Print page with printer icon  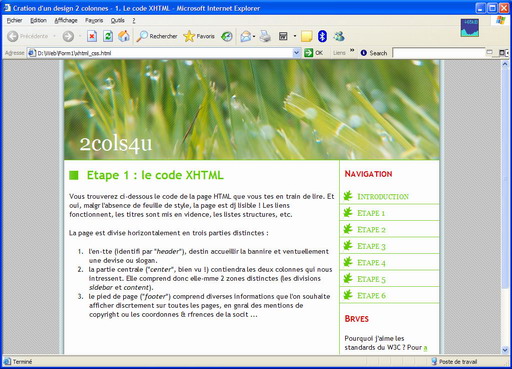tap(265, 36)
